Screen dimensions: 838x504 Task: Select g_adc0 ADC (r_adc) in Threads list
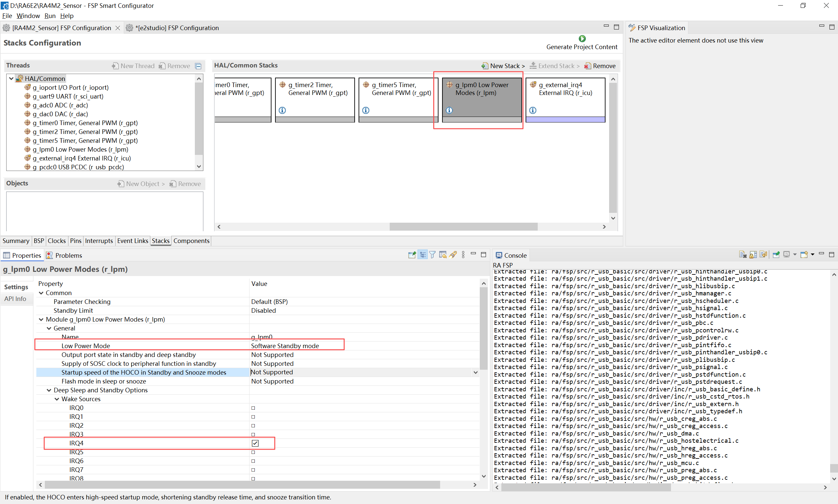tap(61, 105)
